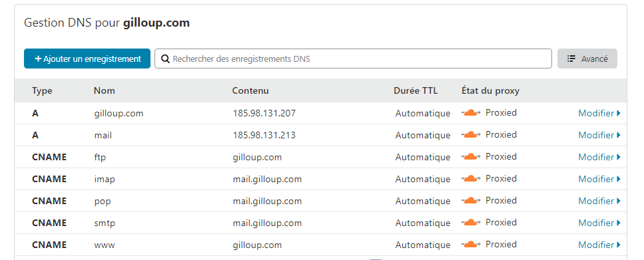This screenshot has height=260, width=644.
Task: Click the plus icon in Ajouter un enregistrement
Action: click(x=38, y=59)
